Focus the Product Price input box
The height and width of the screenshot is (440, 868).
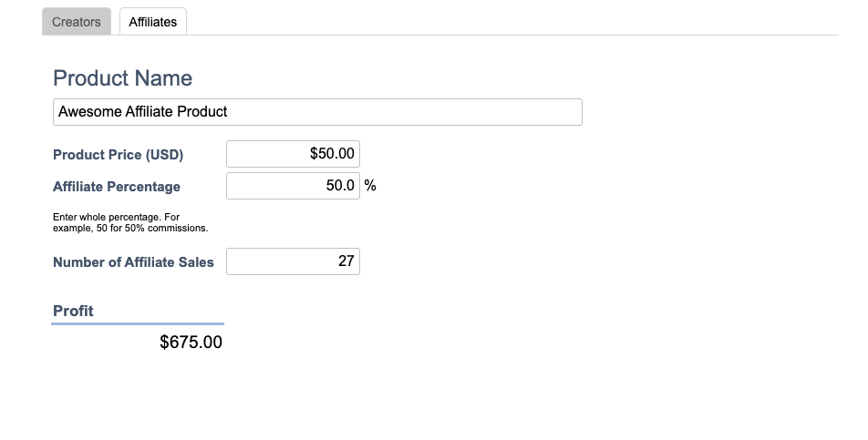coord(293,154)
